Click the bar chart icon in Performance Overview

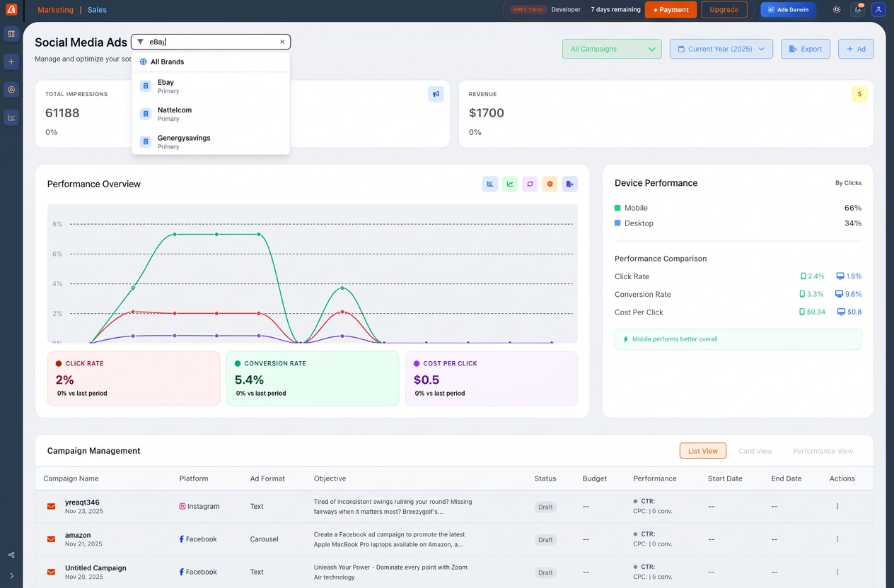[x=489, y=184]
